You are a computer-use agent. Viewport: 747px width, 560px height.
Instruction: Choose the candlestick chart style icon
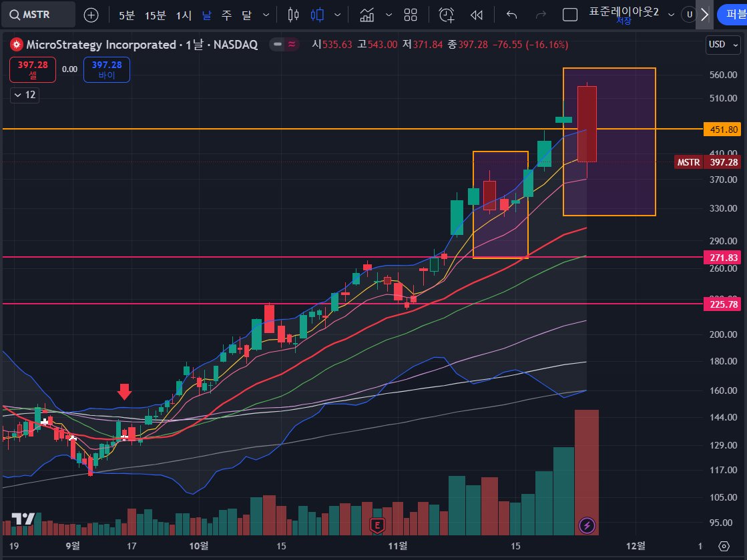(317, 15)
